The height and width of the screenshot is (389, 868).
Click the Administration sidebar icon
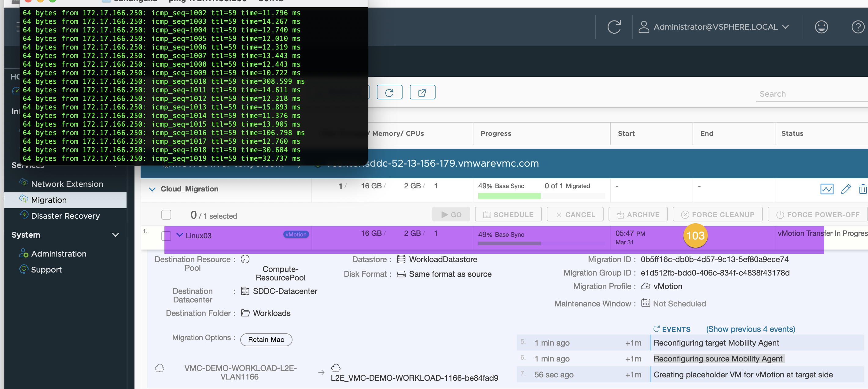[x=24, y=253]
